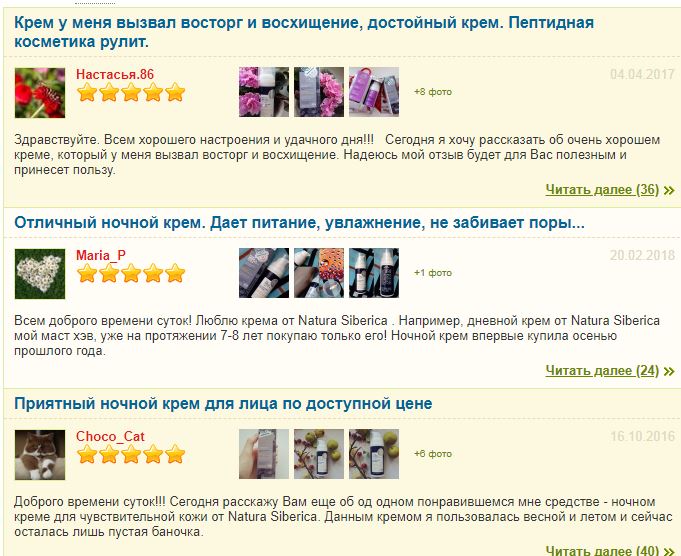Open Choco_Cat cat avatar picture
Viewport: 681px width, 556px height.
point(40,455)
